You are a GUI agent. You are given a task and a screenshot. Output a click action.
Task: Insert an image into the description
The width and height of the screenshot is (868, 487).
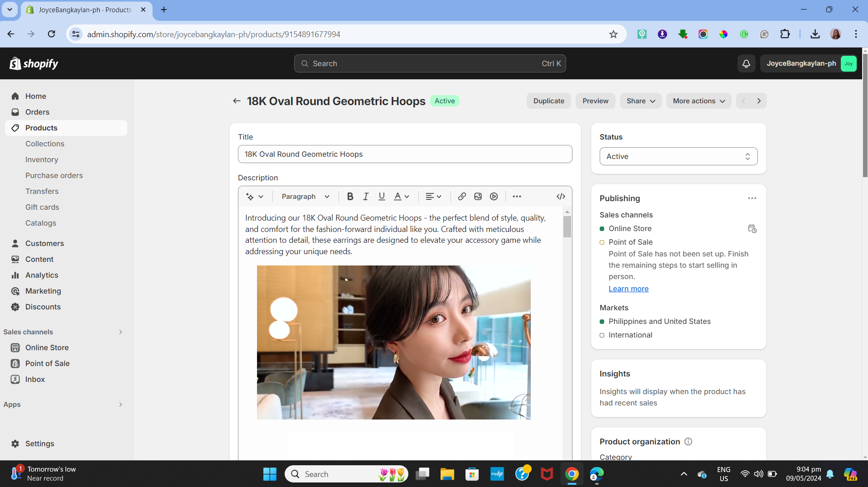coord(478,196)
